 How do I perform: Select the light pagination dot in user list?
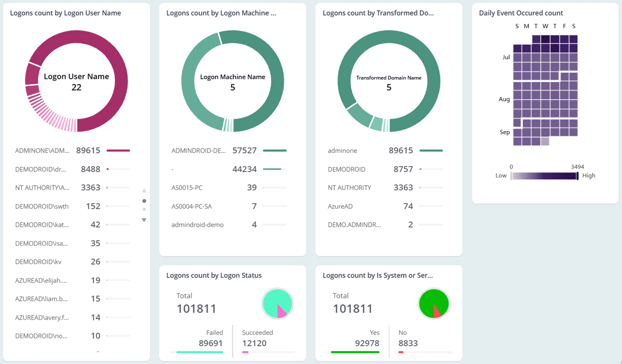(144, 209)
